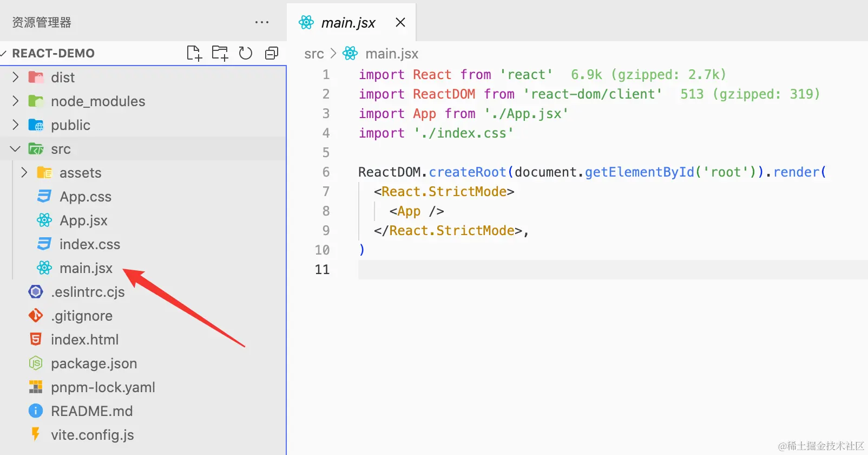Click the src breadcrumb segment

coord(314,54)
